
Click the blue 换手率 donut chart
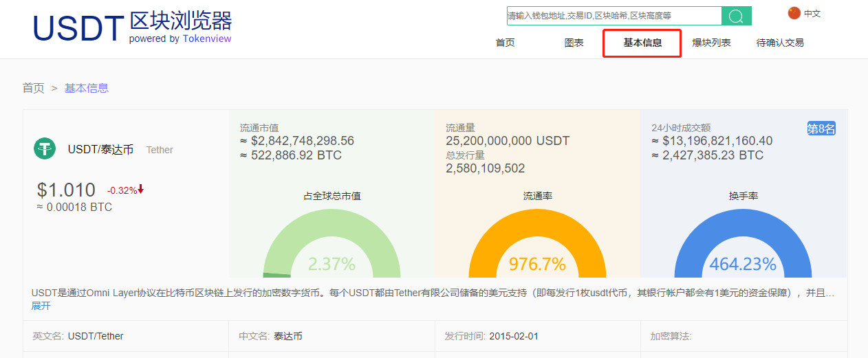tap(743, 243)
